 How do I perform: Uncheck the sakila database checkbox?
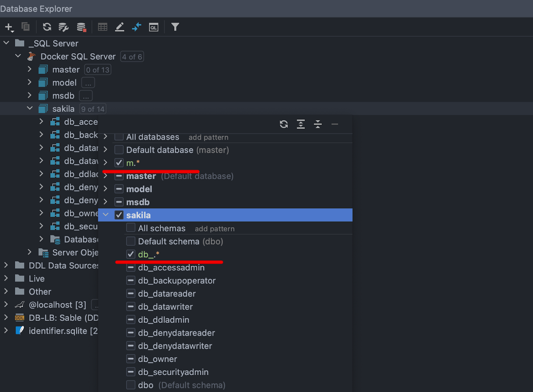coord(119,215)
